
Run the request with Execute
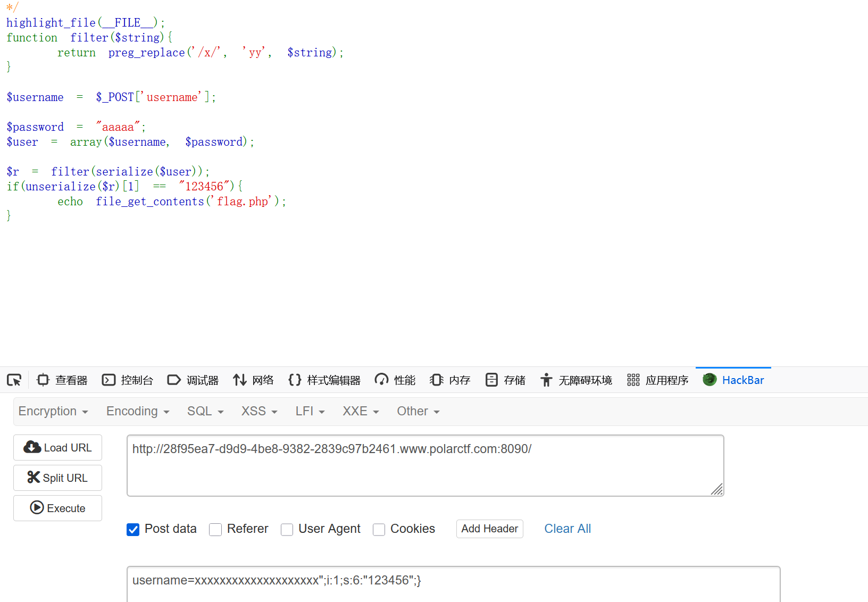coord(57,508)
